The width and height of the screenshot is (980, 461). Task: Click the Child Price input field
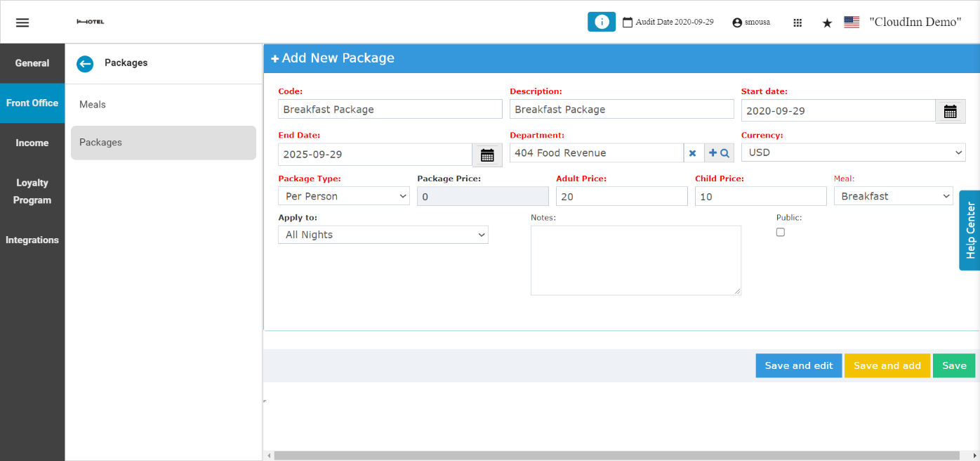tap(761, 196)
